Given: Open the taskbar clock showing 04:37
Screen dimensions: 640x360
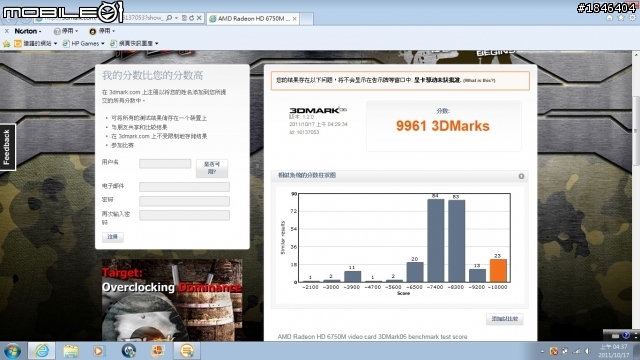Looking at the screenshot, I should (x=613, y=351).
